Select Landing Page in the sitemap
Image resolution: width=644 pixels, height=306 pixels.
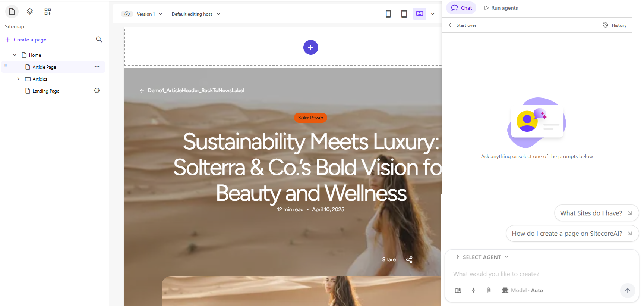[x=46, y=91]
